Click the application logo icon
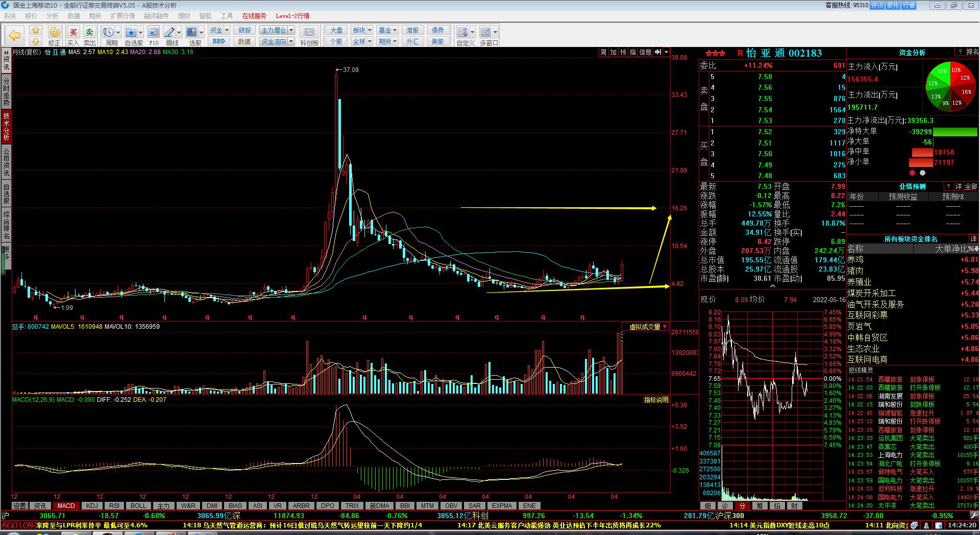Image resolution: width=980 pixels, height=535 pixels. 5,5
